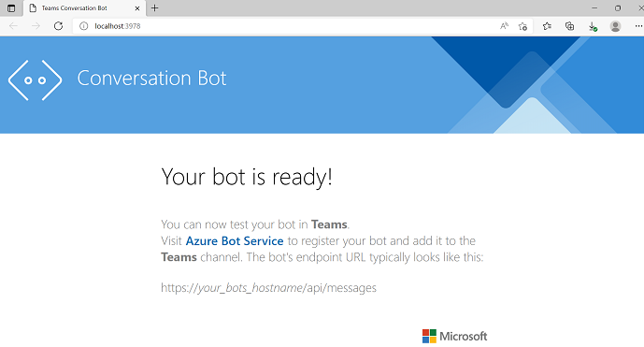
Task: Open Read aloud feature
Action: [x=504, y=26]
